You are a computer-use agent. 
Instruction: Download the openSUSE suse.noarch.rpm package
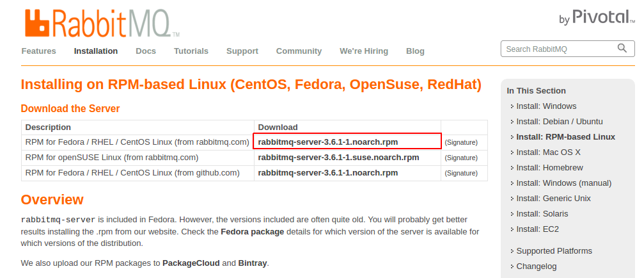point(338,158)
